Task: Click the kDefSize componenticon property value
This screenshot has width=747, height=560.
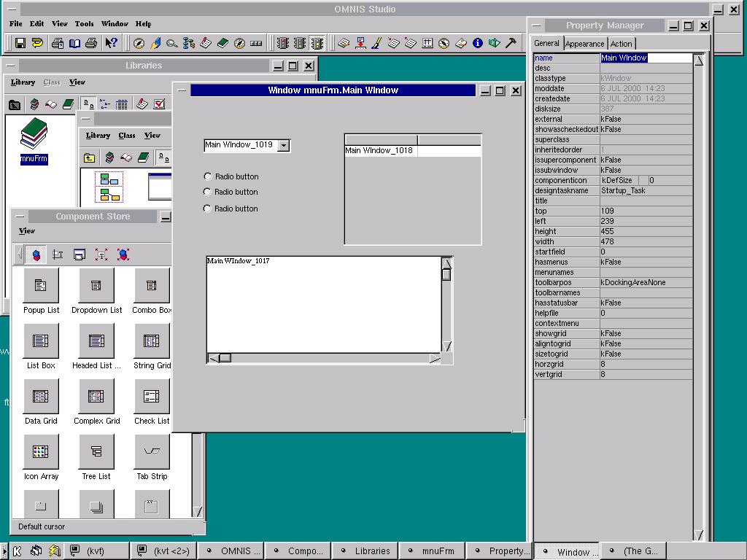Action: (619, 180)
